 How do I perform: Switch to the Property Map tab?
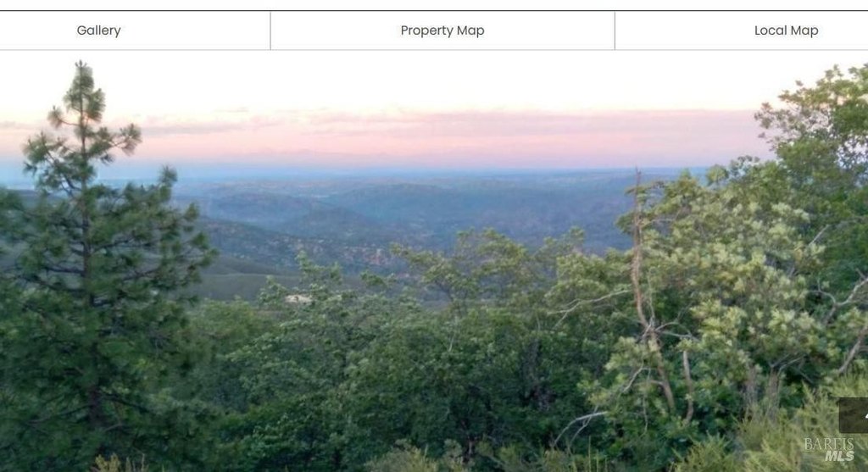click(442, 31)
